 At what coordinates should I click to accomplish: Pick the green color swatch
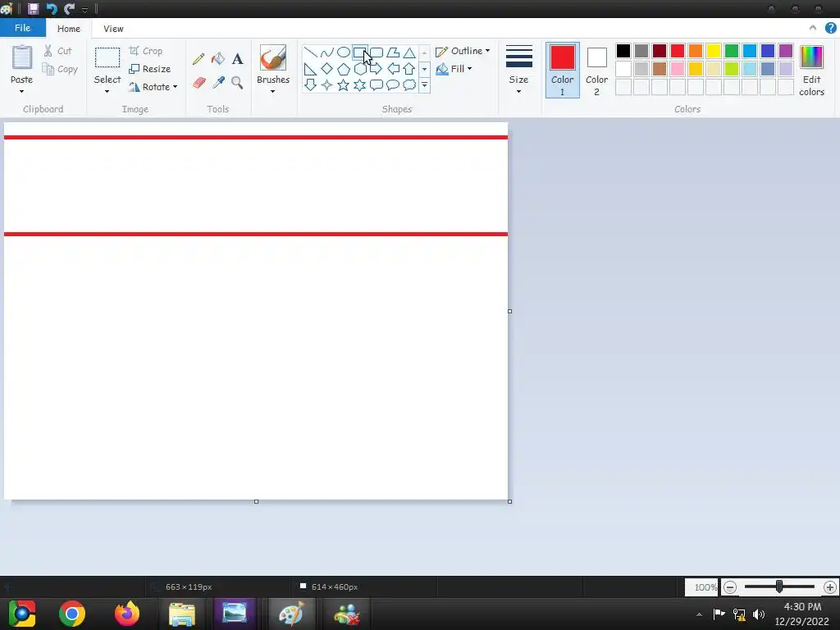(731, 50)
